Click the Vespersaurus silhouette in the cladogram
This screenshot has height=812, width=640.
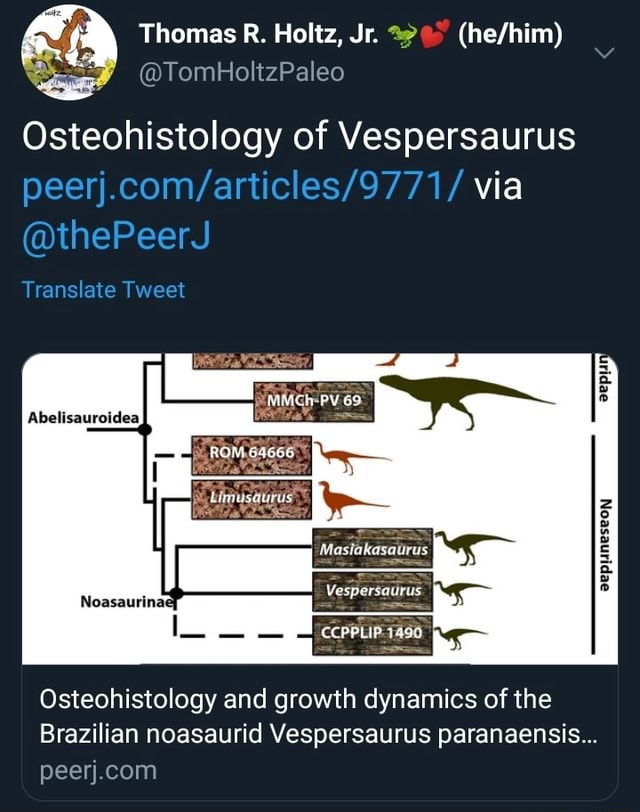pyautogui.click(x=455, y=590)
